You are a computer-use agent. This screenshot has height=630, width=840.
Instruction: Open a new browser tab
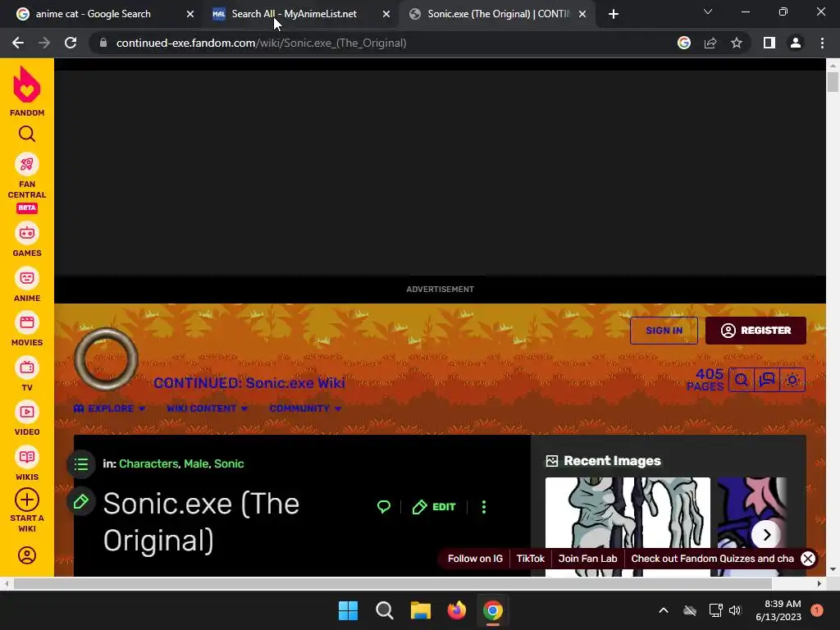[x=614, y=14]
